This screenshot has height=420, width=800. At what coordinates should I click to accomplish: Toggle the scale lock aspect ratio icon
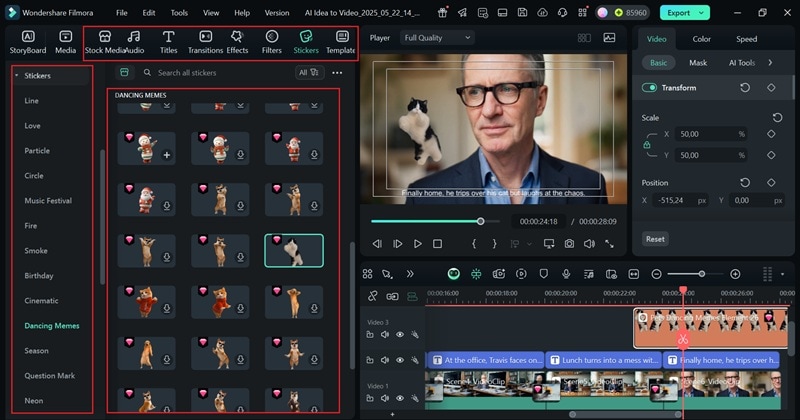(647, 145)
